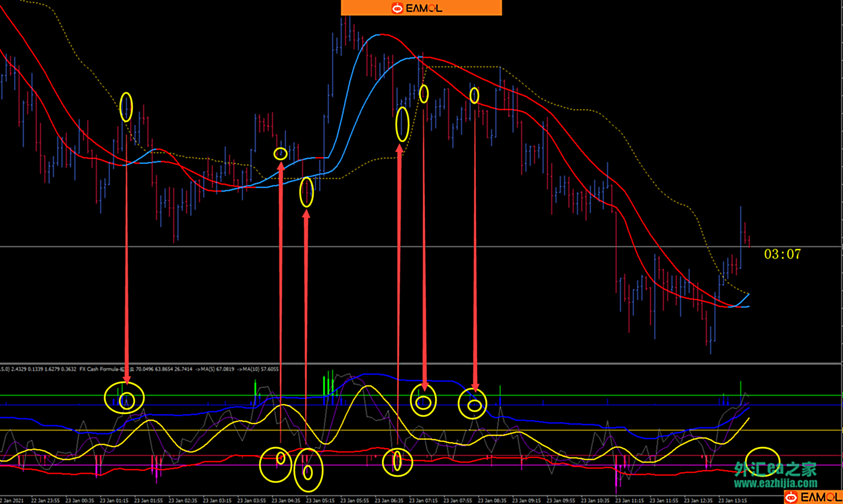The image size is (843, 504).
Task: Click the orange EAMOL banner at the top
Action: (421, 8)
